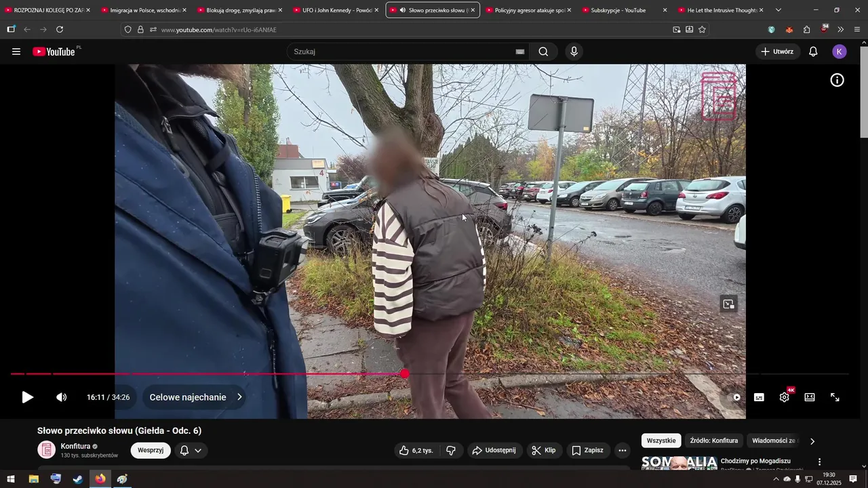The height and width of the screenshot is (488, 868).
Task: Open more actions three-dot menu
Action: pos(623,450)
